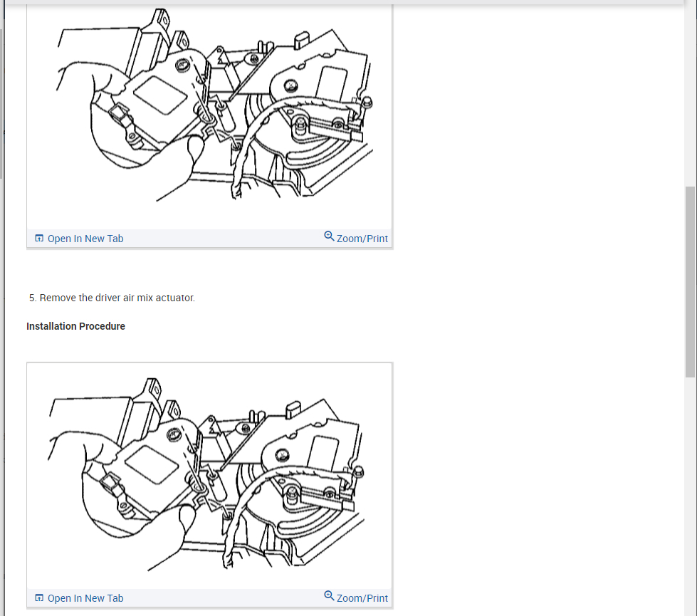
Task: Click the footer bar beneath the upper diagram
Action: pos(209,239)
